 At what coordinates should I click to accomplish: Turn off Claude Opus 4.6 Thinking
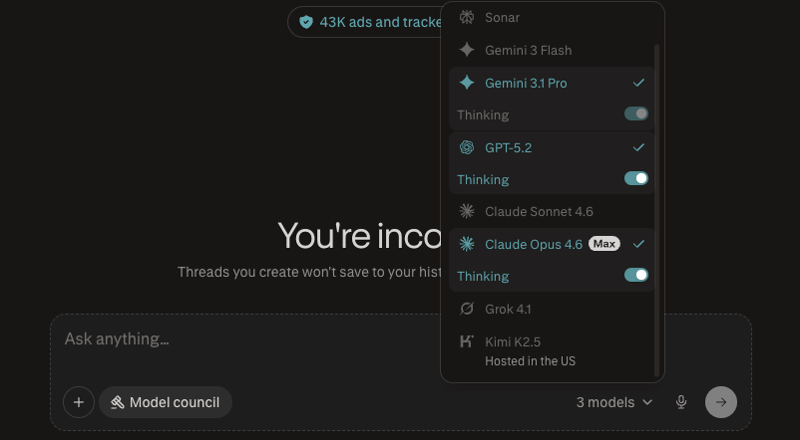click(636, 275)
